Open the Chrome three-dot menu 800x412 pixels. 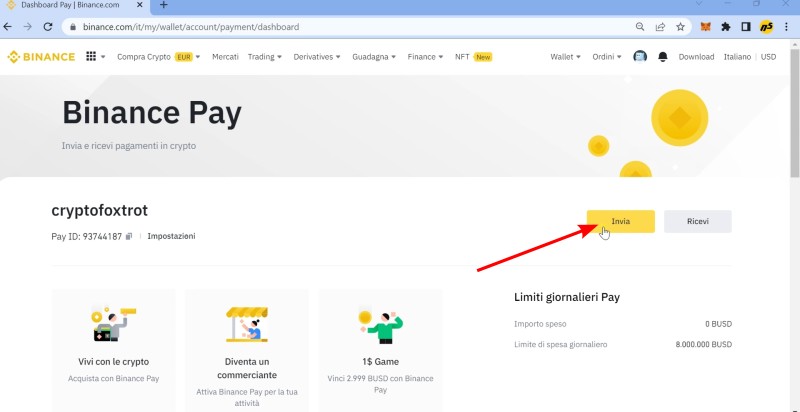pyautogui.click(x=786, y=27)
